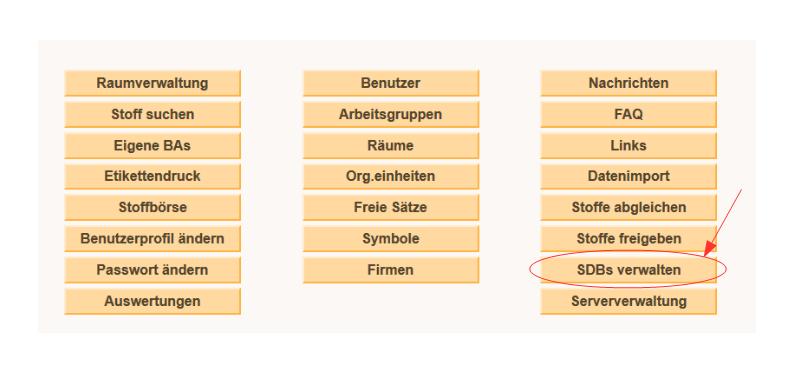Open the circled SDBs verwalten button
This screenshot has width=794, height=378.
(x=628, y=270)
